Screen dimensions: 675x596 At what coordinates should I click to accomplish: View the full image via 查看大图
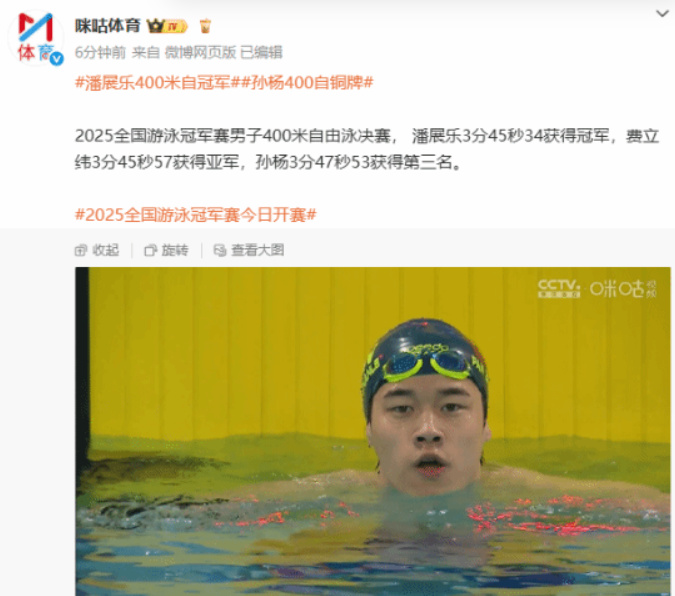[x=249, y=250]
